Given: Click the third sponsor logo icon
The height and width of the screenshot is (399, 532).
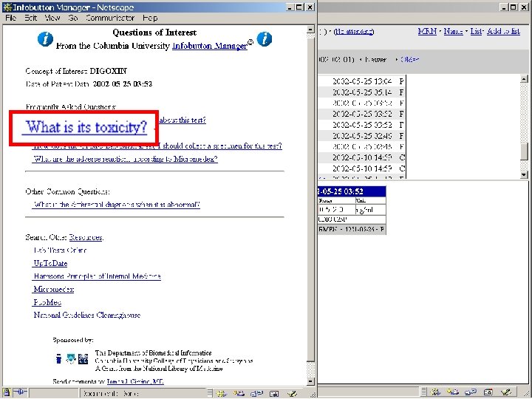Looking at the screenshot, I should 83,358.
